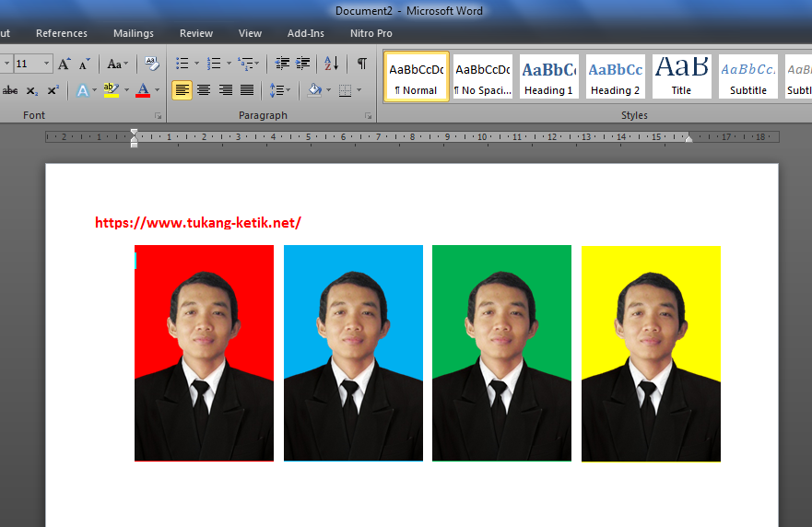Click the Text Effects glowing A icon

click(82, 90)
